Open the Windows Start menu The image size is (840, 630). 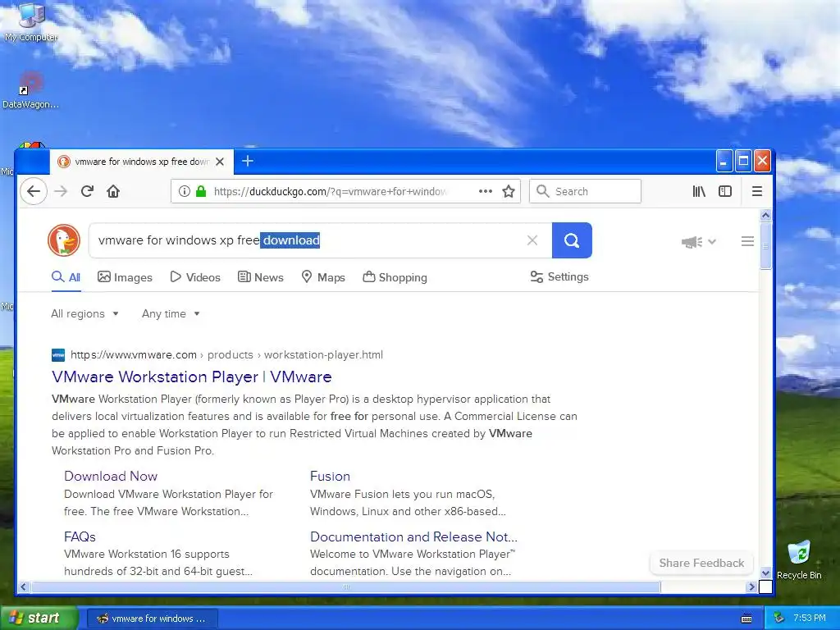[38, 619]
